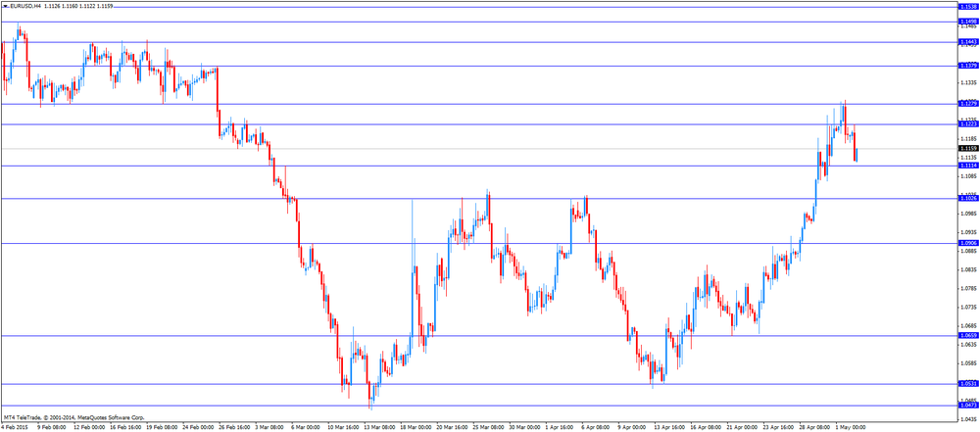This screenshot has width=980, height=432.
Task: Click the 9 Feb 08:00 time label
Action: 51,428
